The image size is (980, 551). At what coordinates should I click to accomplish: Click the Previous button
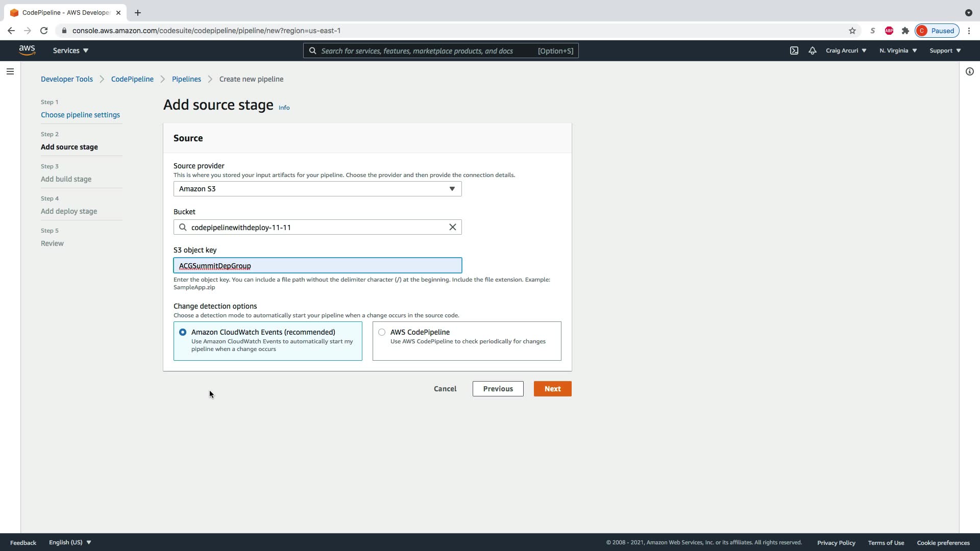(498, 389)
